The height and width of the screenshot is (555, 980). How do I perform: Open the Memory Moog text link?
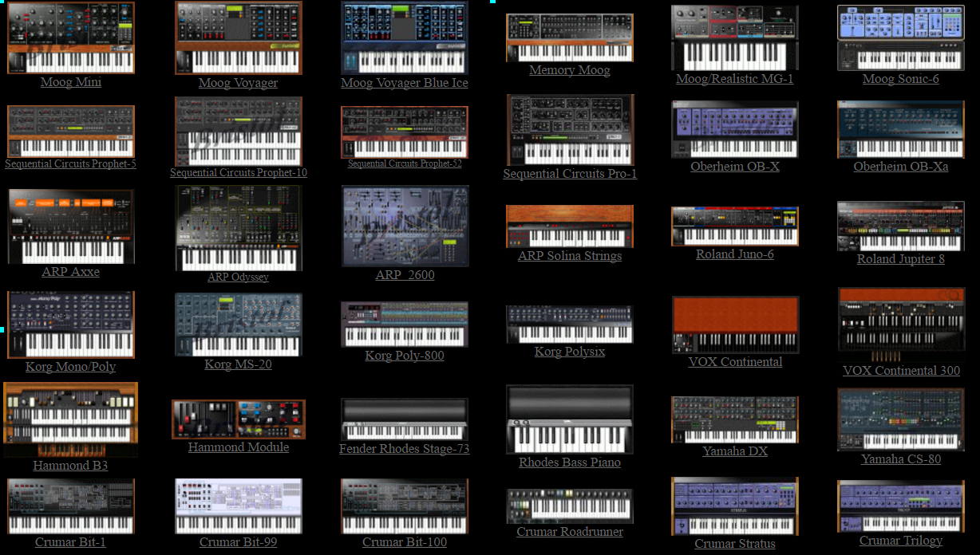569,70
